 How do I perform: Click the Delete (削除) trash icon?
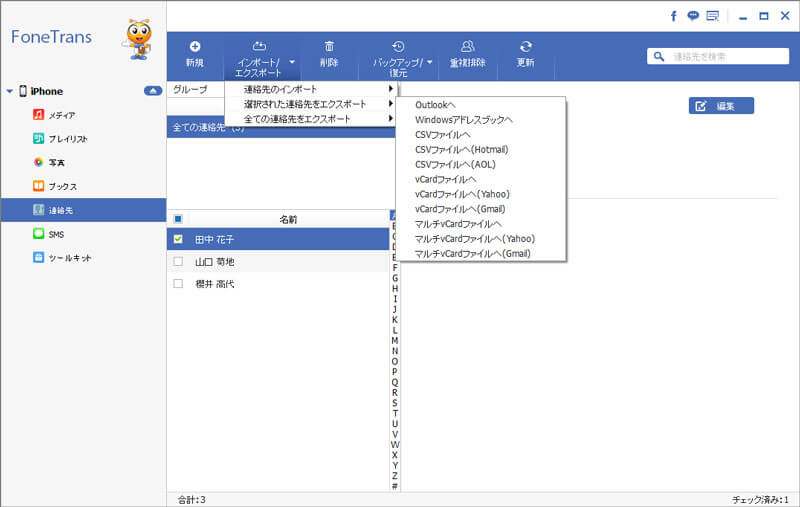[329, 47]
